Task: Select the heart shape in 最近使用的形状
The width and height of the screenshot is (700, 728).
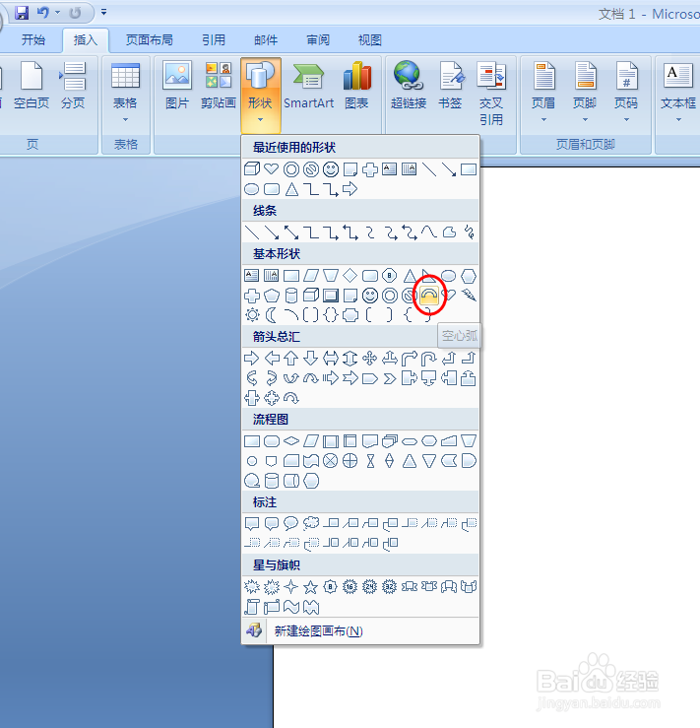Action: [272, 169]
